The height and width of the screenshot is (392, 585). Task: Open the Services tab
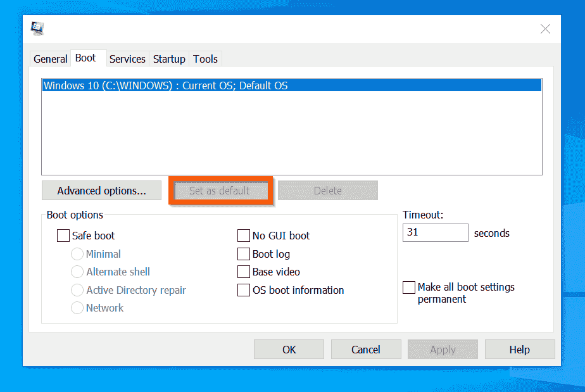click(128, 59)
